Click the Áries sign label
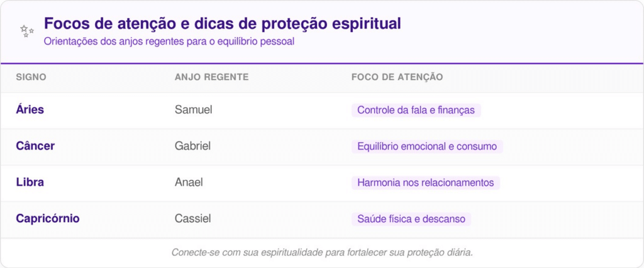 pos(30,109)
